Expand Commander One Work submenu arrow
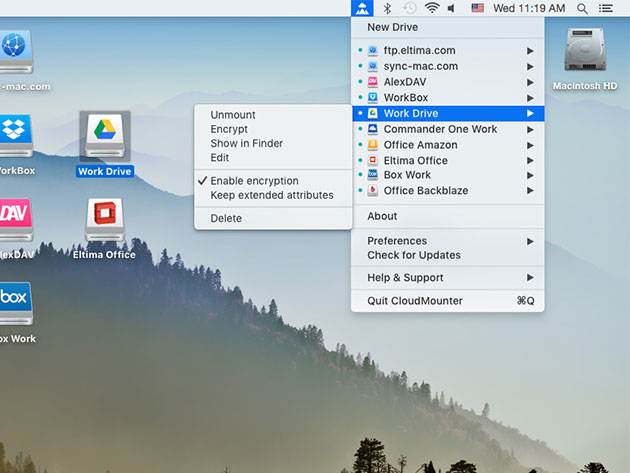 530,129
